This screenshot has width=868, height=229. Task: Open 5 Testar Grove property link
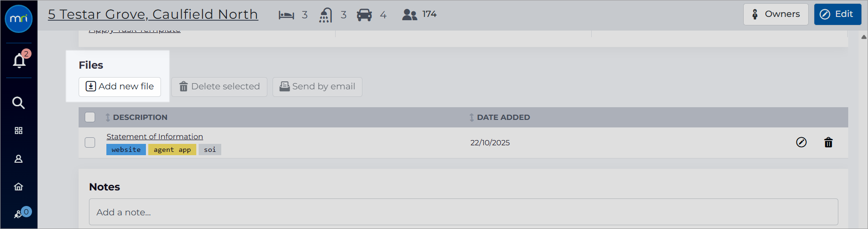(x=153, y=15)
